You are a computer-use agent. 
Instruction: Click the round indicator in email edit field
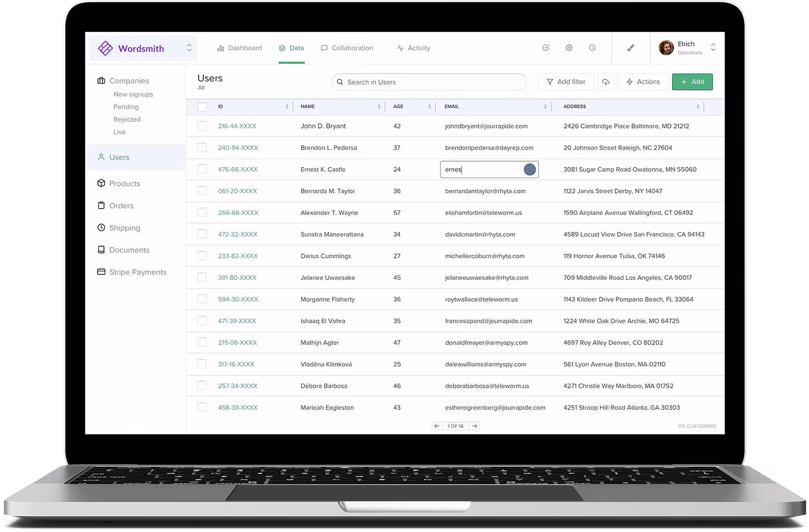coord(530,169)
